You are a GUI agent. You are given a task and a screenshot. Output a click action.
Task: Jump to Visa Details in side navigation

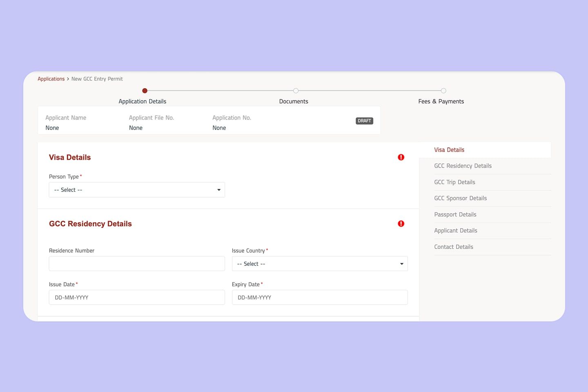click(449, 150)
